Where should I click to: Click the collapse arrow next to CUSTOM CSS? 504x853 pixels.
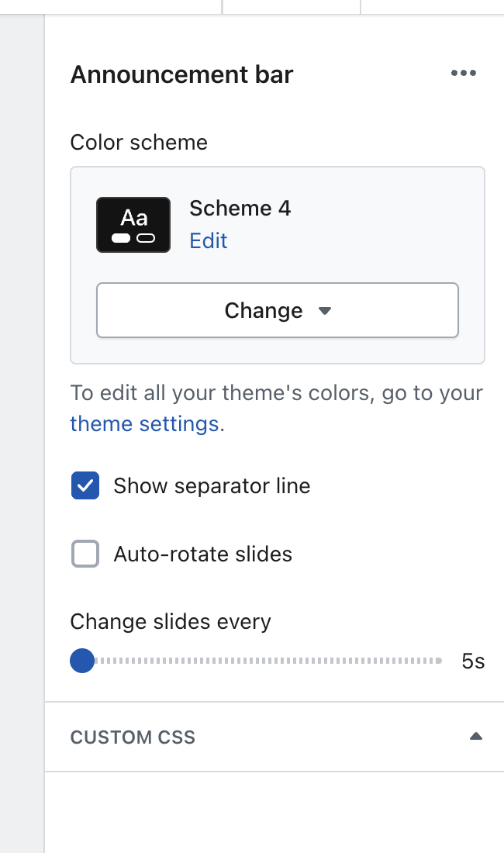(476, 736)
